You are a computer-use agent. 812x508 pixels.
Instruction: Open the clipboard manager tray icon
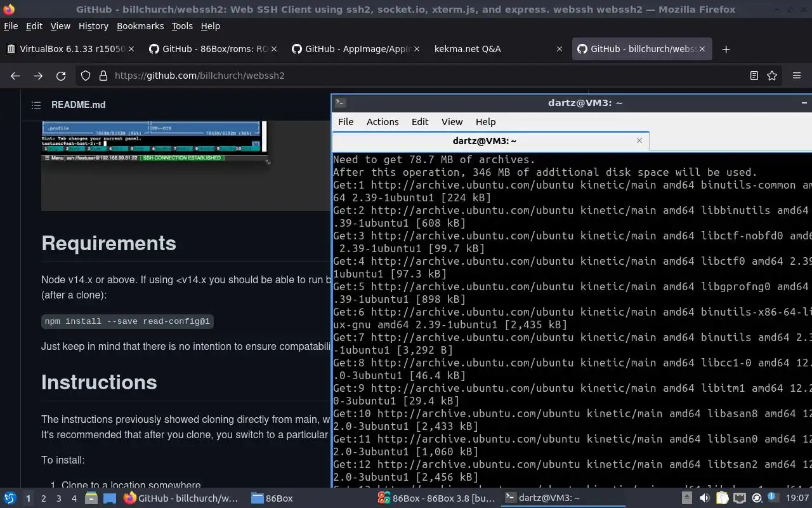click(x=722, y=498)
